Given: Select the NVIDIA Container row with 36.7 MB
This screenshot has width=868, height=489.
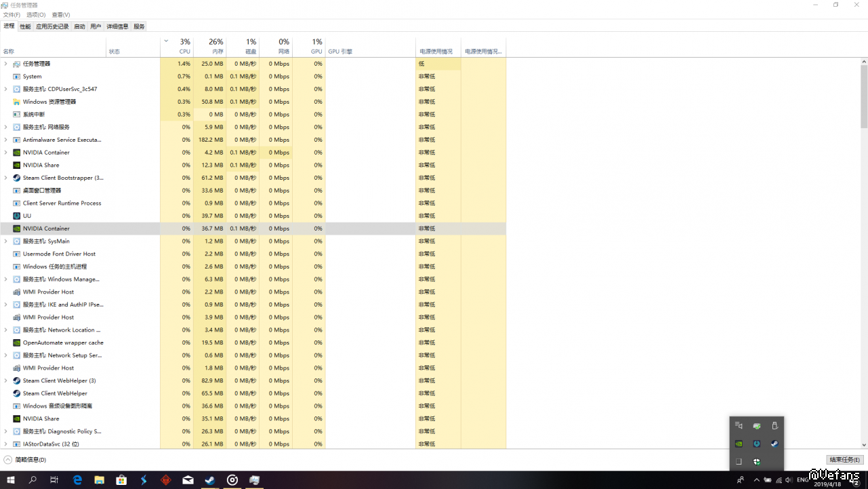Looking at the screenshot, I should click(253, 229).
